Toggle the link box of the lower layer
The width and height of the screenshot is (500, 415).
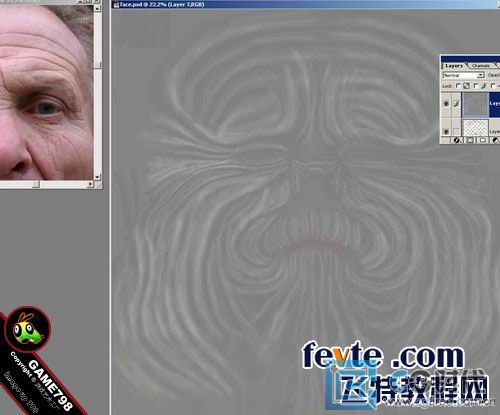(x=456, y=131)
